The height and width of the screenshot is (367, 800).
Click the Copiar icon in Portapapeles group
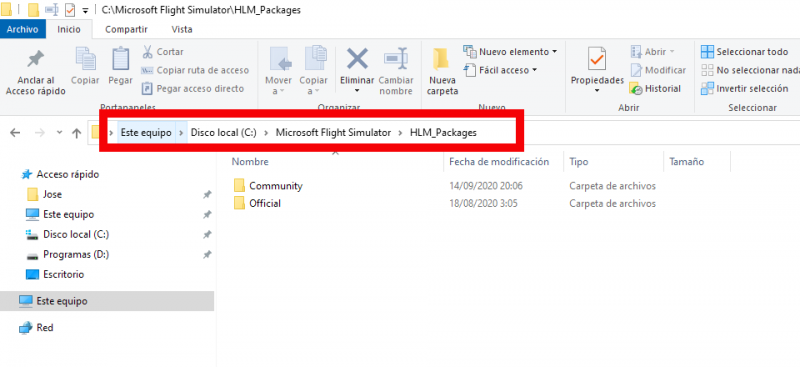pos(85,58)
